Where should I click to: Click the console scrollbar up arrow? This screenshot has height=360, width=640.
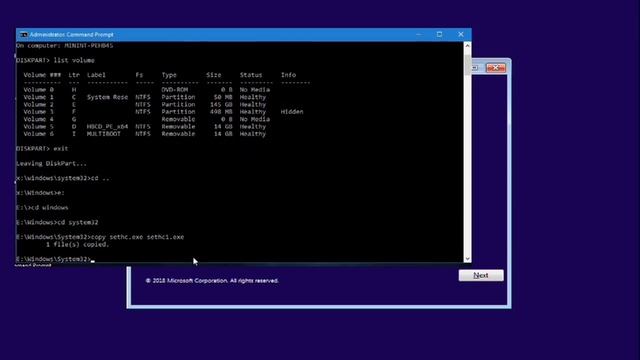click(x=467, y=46)
